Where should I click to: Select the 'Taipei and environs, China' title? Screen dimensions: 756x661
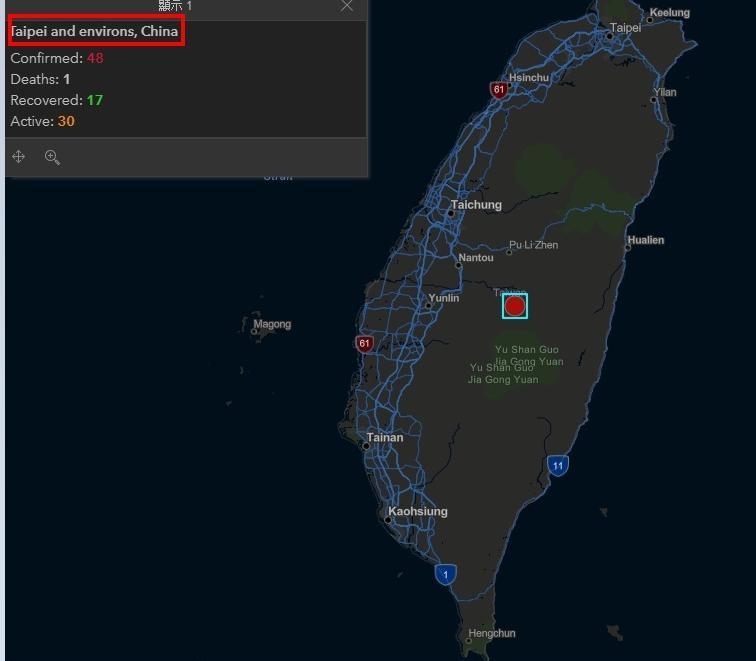tap(94, 31)
